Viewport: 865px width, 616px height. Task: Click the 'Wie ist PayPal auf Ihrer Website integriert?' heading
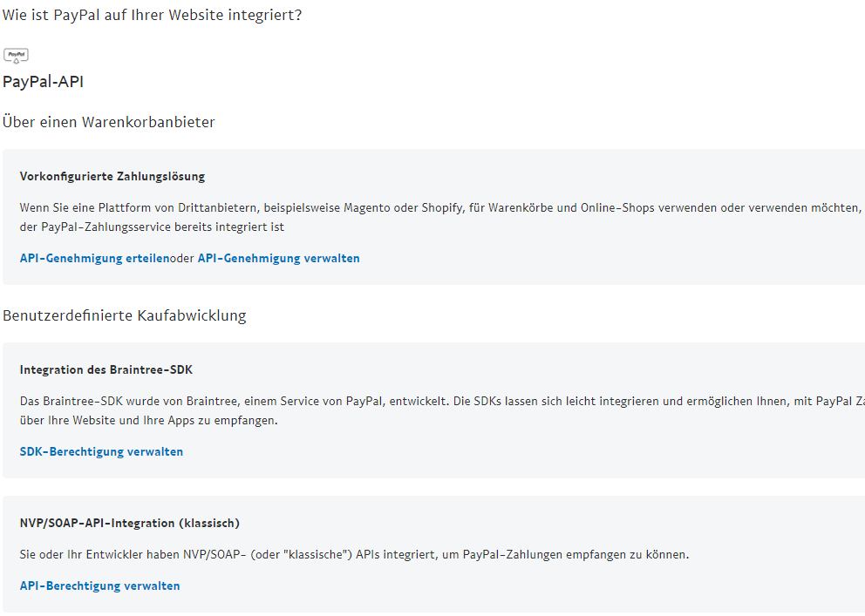click(x=153, y=15)
